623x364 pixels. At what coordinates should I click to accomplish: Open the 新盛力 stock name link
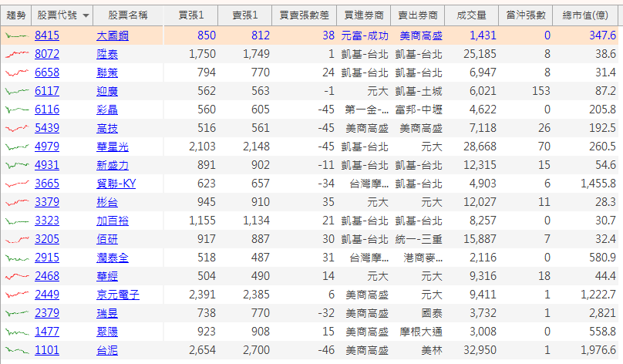pos(113,165)
